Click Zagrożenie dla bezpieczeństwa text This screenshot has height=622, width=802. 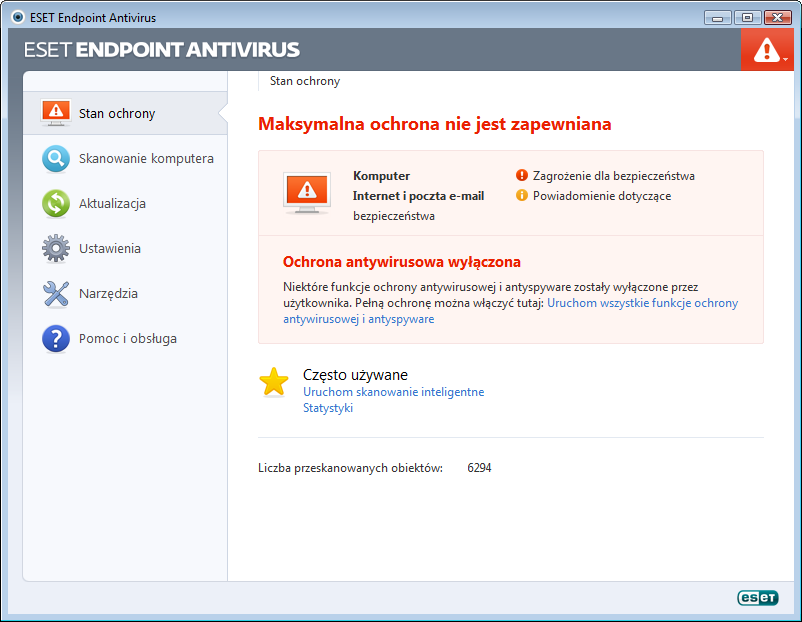coord(614,176)
